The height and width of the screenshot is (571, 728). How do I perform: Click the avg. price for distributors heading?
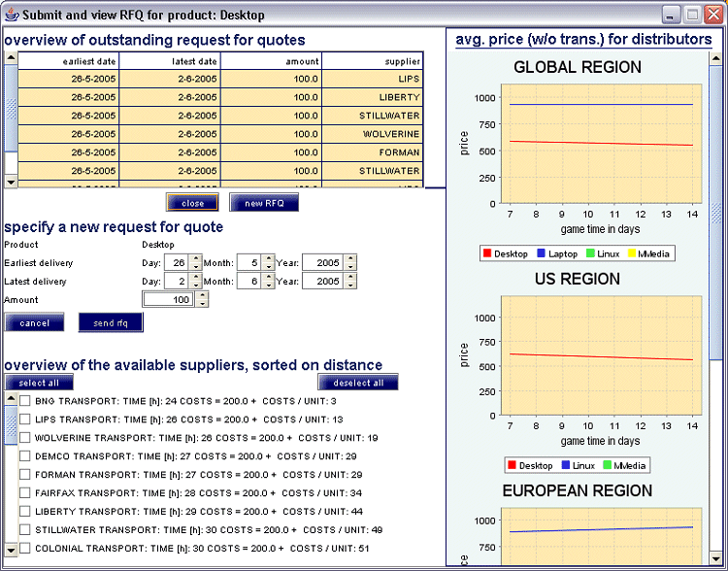pyautogui.click(x=583, y=40)
